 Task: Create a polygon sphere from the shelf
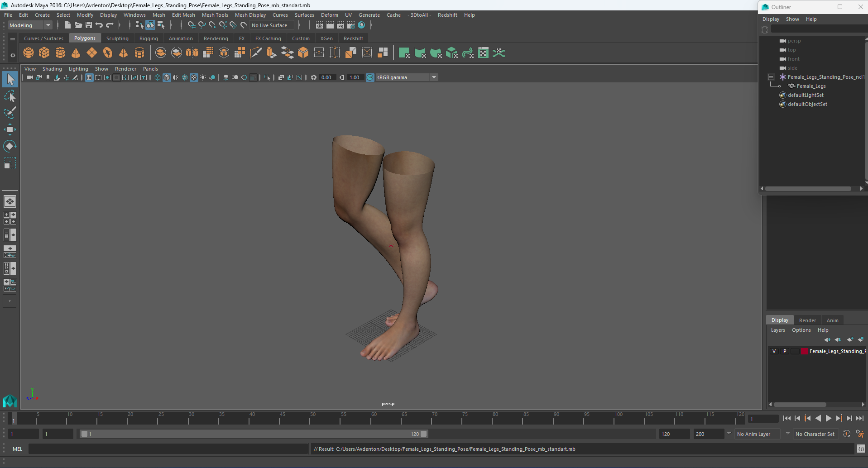tap(29, 53)
